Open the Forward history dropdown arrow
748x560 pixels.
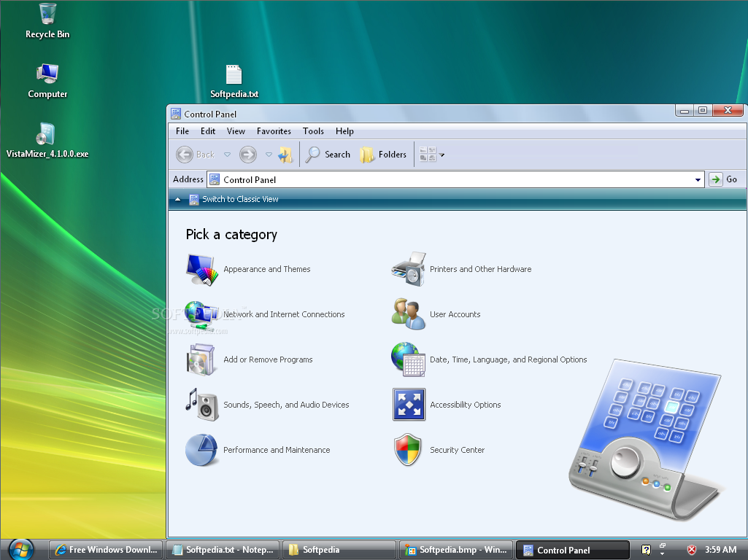coord(269,155)
